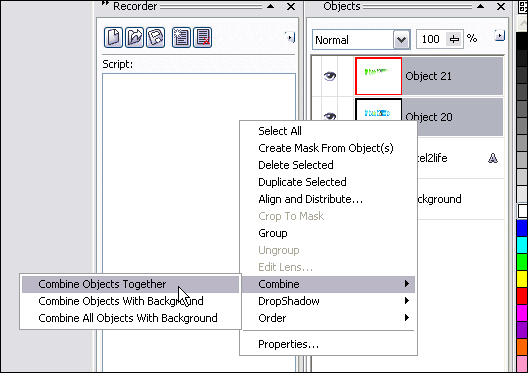Screen dimensions: 528x373
Task: Toggle visibility eye of Object 21
Action: coord(330,76)
